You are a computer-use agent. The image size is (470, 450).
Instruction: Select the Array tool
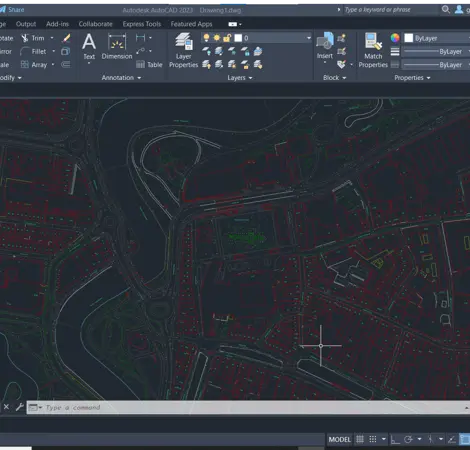pyautogui.click(x=33, y=65)
